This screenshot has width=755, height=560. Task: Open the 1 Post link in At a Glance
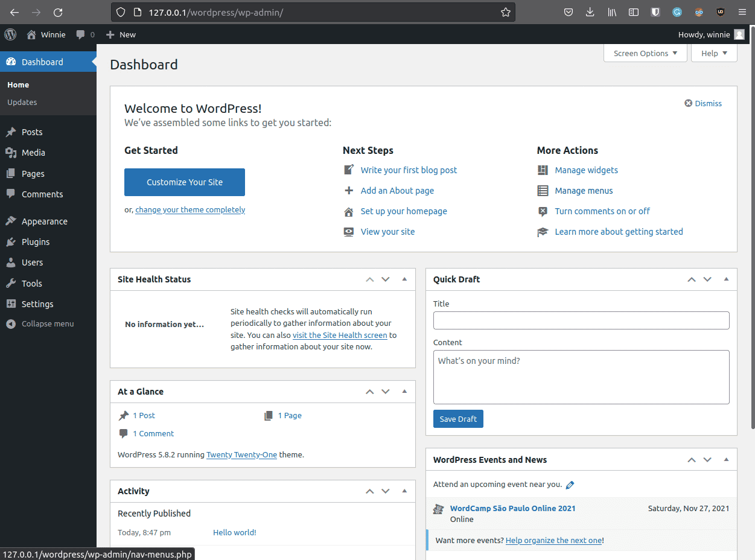point(144,415)
